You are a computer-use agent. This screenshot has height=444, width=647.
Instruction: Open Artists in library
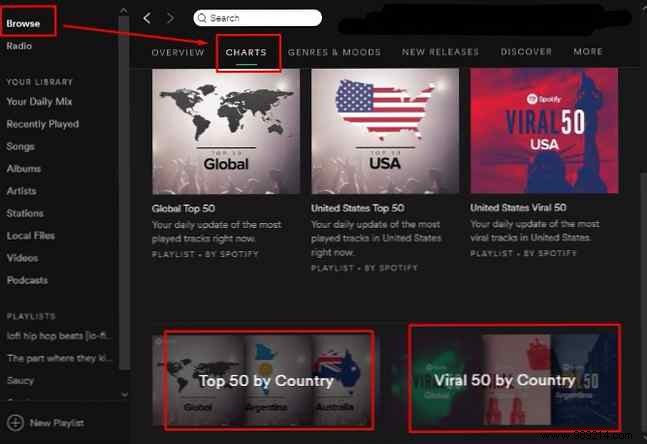coord(21,191)
